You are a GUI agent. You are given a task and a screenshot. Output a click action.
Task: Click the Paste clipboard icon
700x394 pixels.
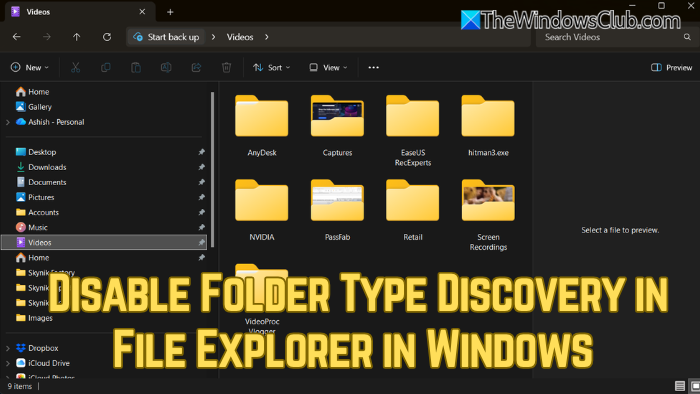[136, 67]
